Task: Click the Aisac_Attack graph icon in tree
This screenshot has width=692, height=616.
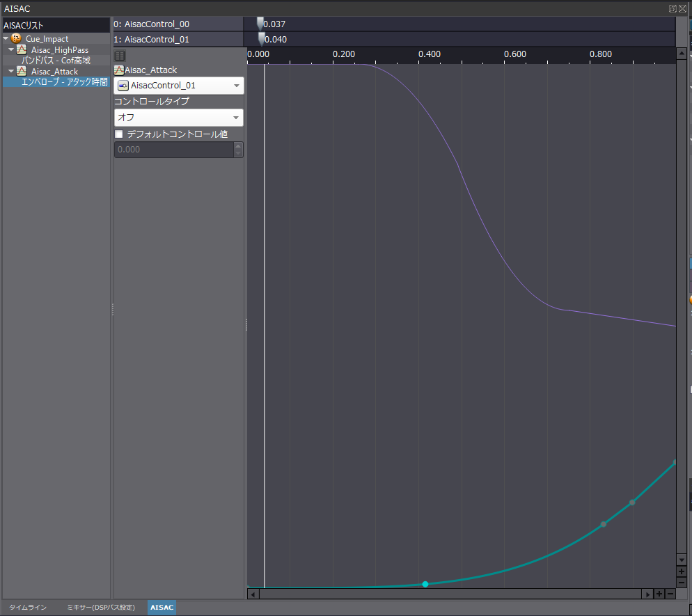Action: pyautogui.click(x=22, y=71)
